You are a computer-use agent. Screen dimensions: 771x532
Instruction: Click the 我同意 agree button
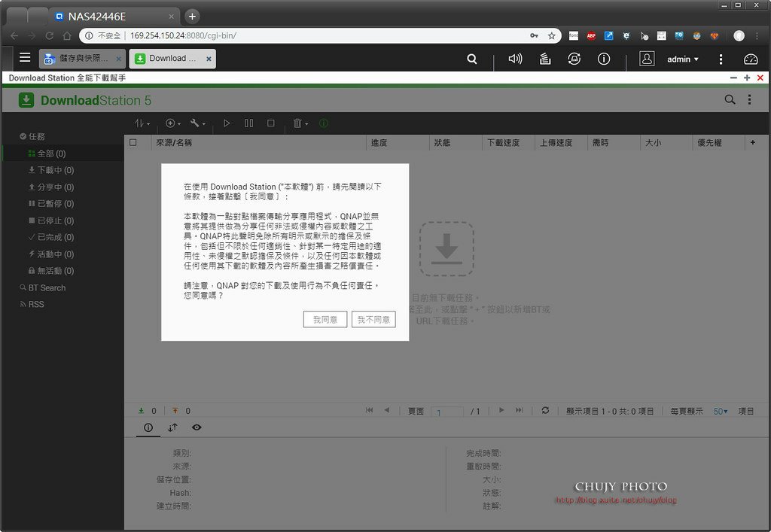point(325,320)
